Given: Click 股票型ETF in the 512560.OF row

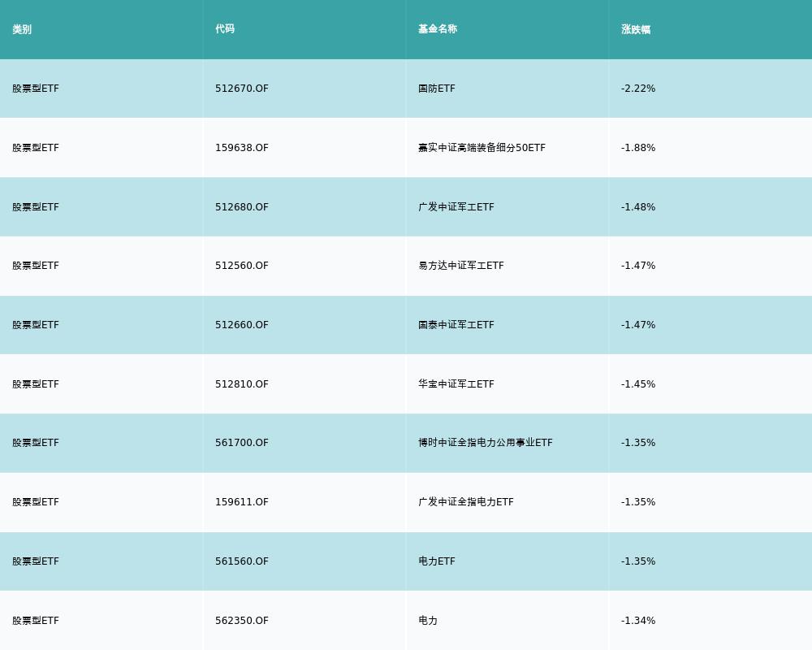Looking at the screenshot, I should pyautogui.click(x=36, y=266).
